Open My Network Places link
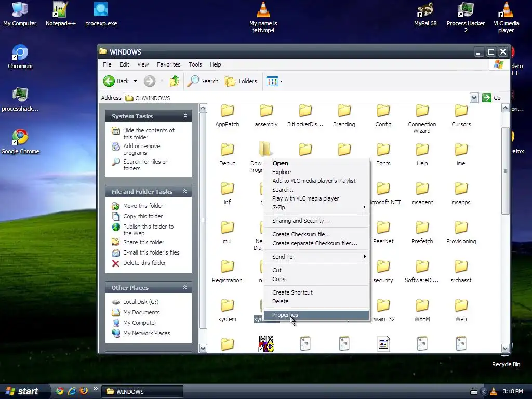The height and width of the screenshot is (399, 532). coord(146,333)
